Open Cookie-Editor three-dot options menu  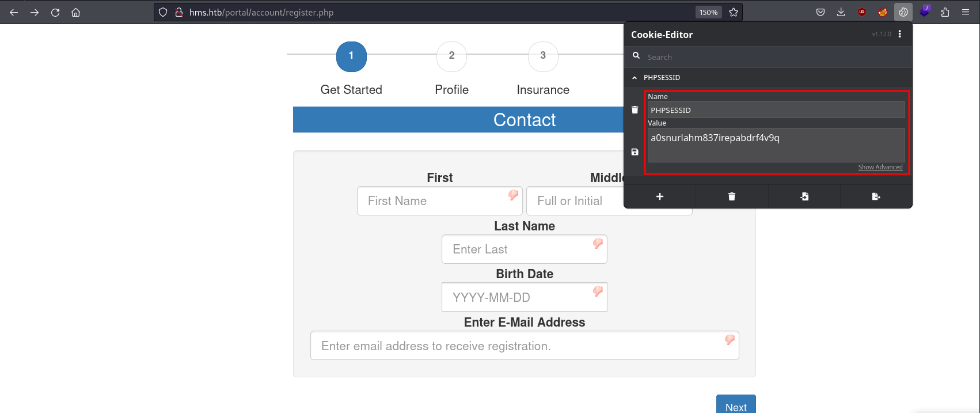900,34
